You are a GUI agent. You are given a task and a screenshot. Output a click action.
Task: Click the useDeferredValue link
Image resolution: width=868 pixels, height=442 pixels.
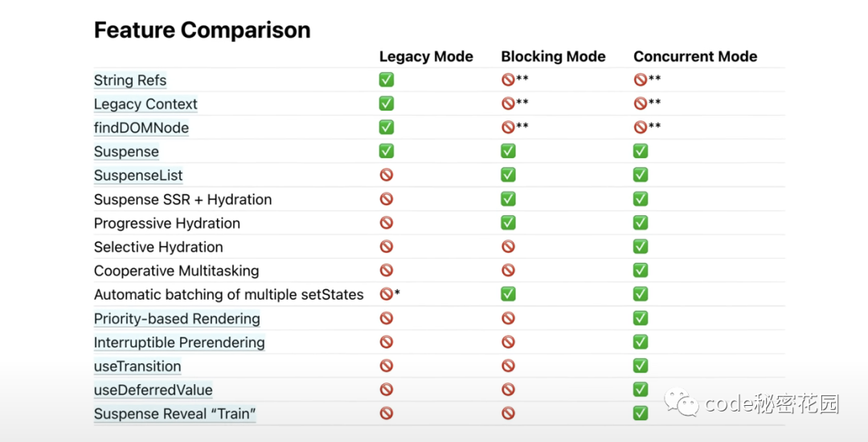[x=154, y=390]
